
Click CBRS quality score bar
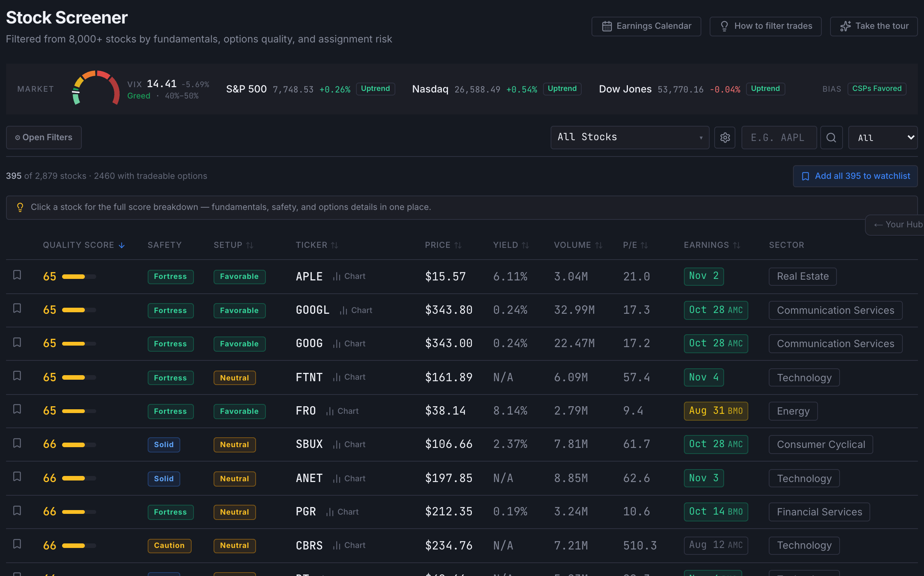click(x=79, y=546)
